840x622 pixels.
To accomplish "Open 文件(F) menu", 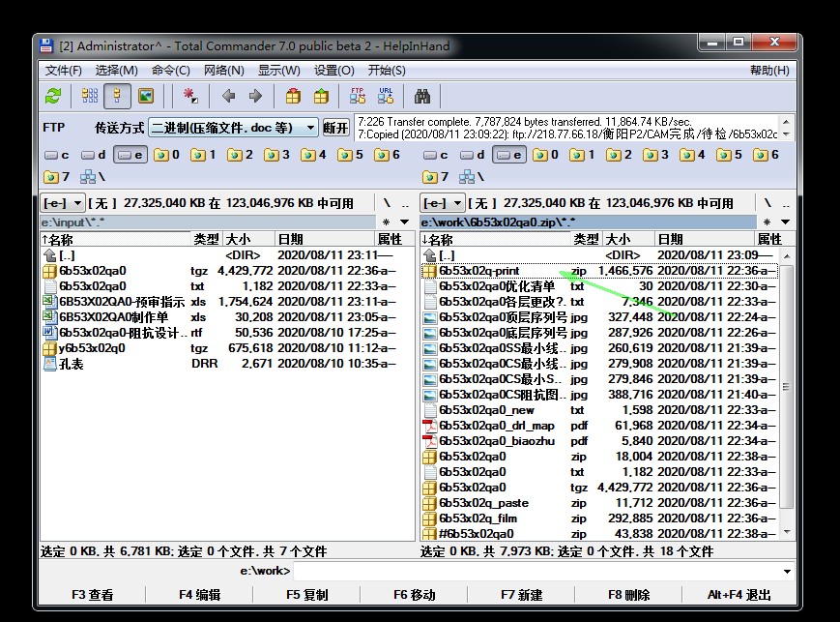I will pyautogui.click(x=63, y=71).
